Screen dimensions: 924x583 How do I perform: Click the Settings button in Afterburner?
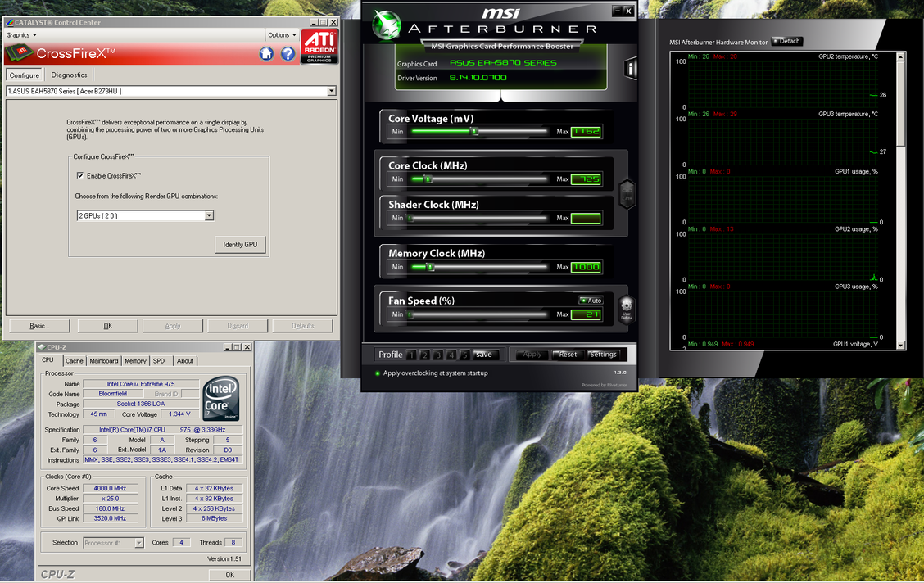click(x=603, y=355)
